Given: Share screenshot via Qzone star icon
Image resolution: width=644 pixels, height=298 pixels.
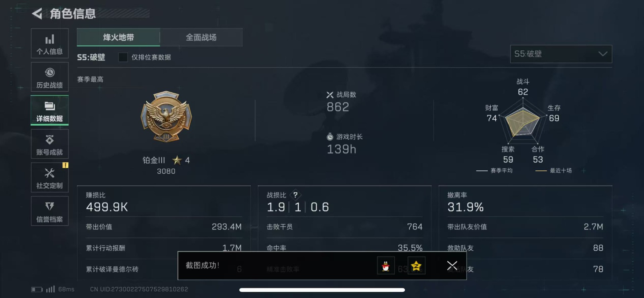Looking at the screenshot, I should coord(416,266).
